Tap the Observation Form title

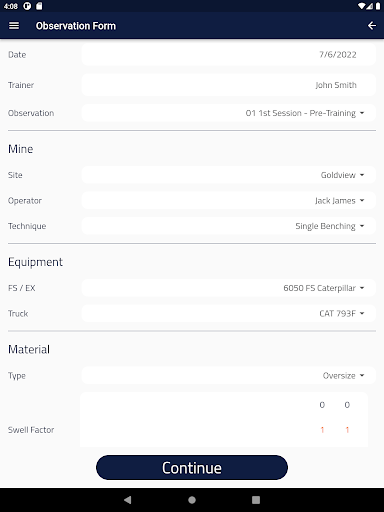[x=76, y=26]
